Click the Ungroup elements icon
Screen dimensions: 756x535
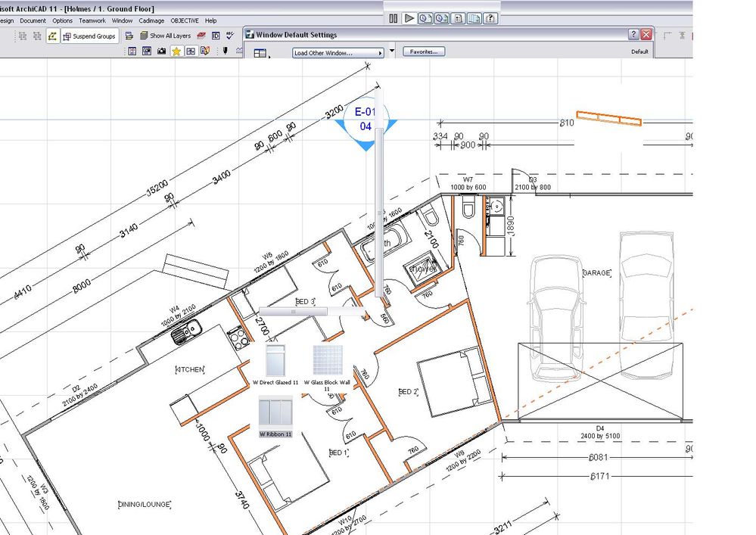click(x=37, y=36)
